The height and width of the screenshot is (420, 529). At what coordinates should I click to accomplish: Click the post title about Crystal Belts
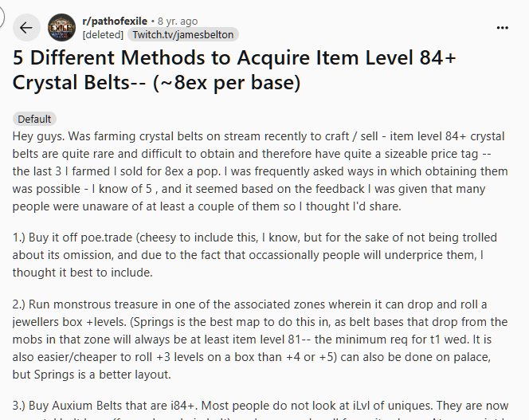pyautogui.click(x=234, y=70)
